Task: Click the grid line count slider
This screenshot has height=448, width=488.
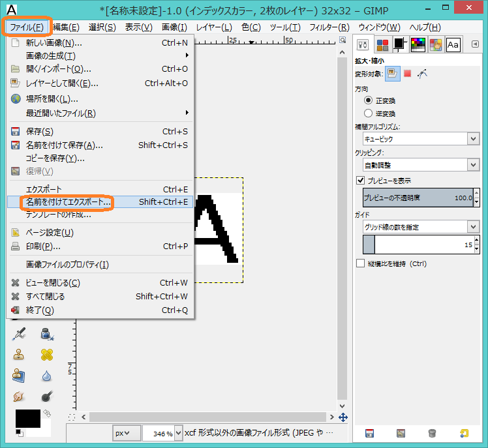Action: [x=418, y=245]
